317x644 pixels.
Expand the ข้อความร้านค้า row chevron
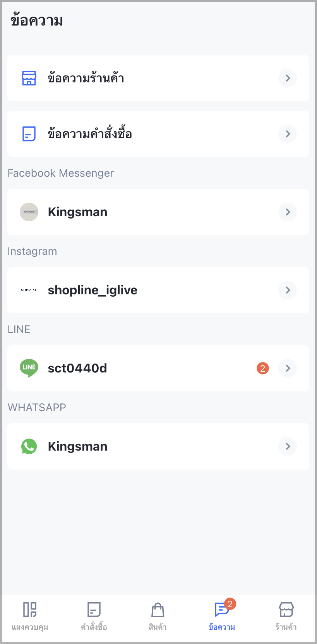pyautogui.click(x=287, y=78)
